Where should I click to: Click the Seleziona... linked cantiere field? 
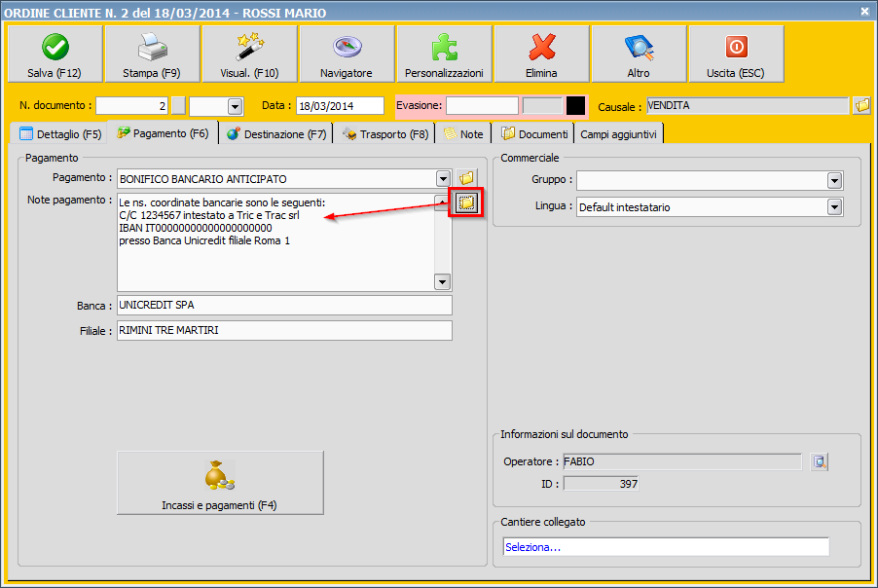coord(665,546)
